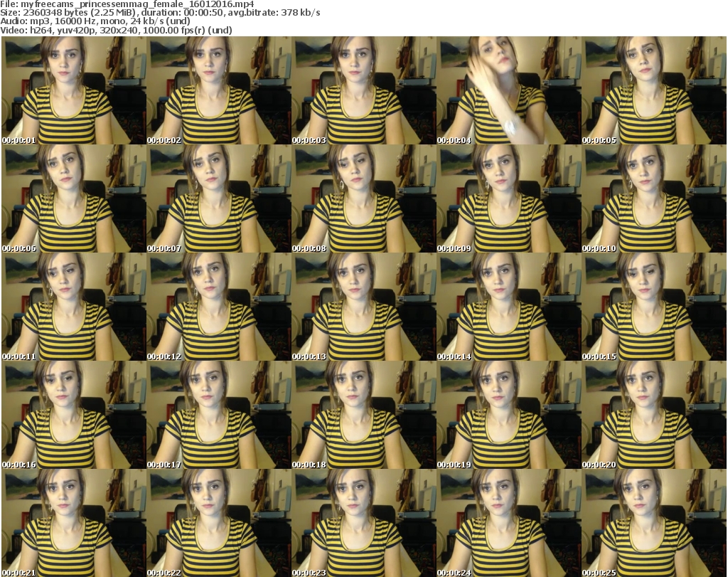The width and height of the screenshot is (728, 577).
Task: Select the thumbnail frame stamped 00:00:21
Action: click(73, 523)
